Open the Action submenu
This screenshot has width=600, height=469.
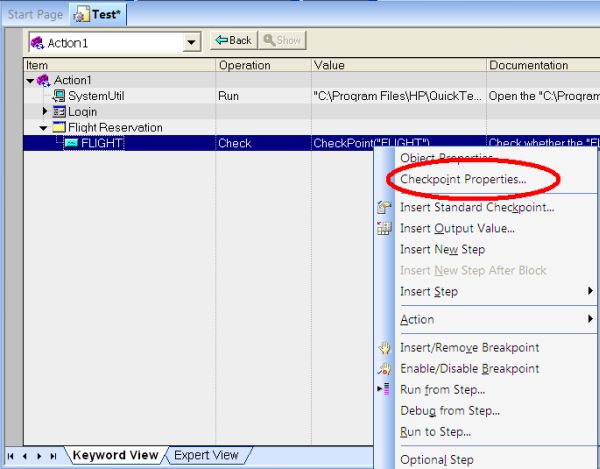click(x=496, y=319)
